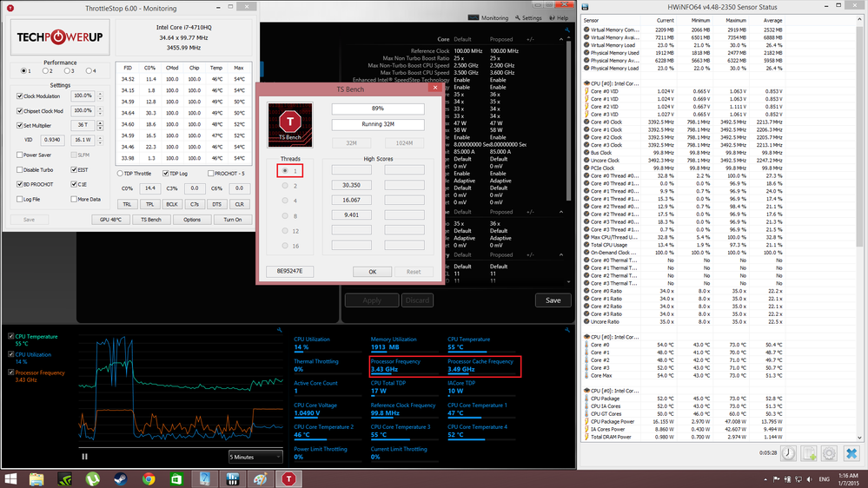This screenshot has height=488, width=868.
Task: Click Save button in XTU
Action: point(553,300)
